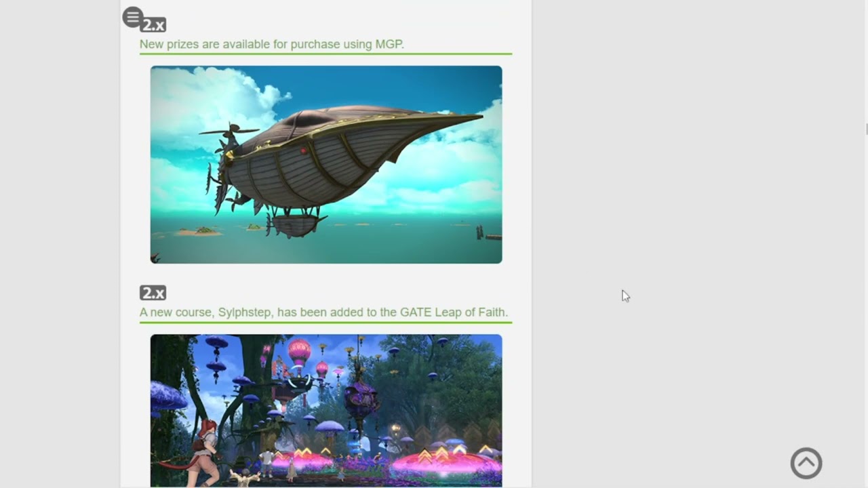
Task: Open the hamburger menu icon
Action: [133, 18]
